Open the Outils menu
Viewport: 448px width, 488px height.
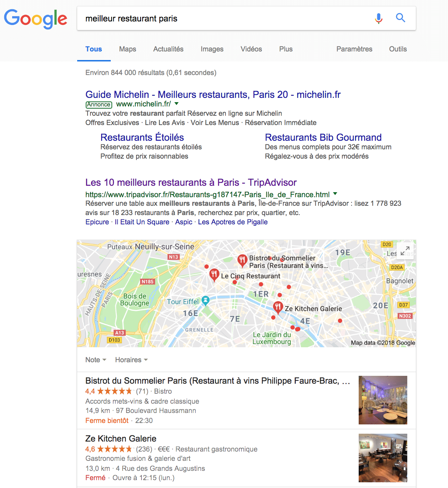point(398,49)
